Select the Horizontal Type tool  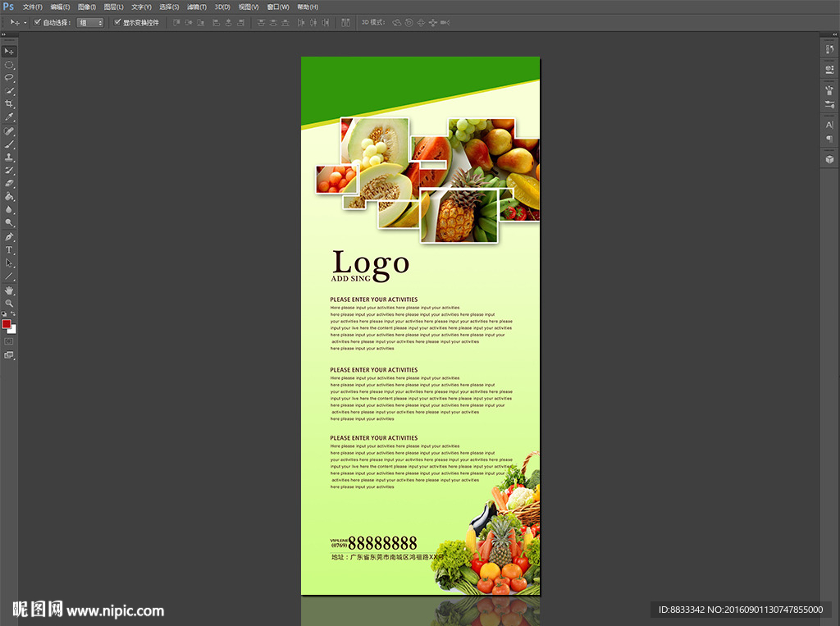(9, 249)
